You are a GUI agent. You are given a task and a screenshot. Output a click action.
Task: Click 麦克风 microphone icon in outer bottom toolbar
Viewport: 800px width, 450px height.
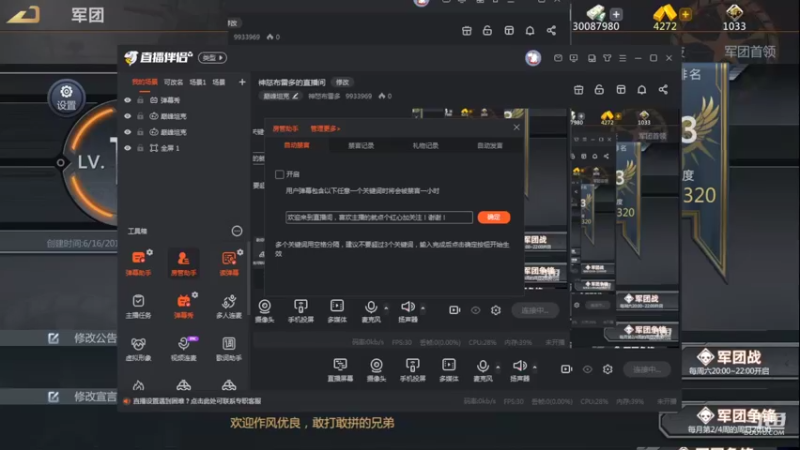483,370
